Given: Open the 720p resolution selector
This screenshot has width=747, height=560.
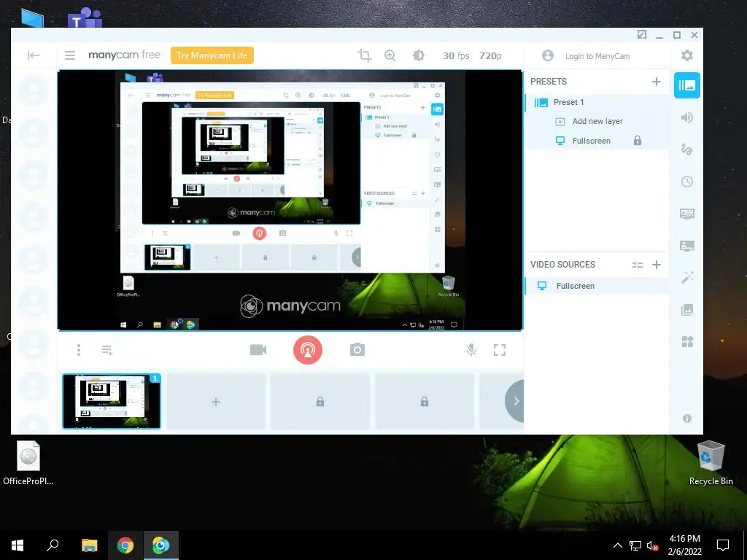Looking at the screenshot, I should [x=490, y=55].
